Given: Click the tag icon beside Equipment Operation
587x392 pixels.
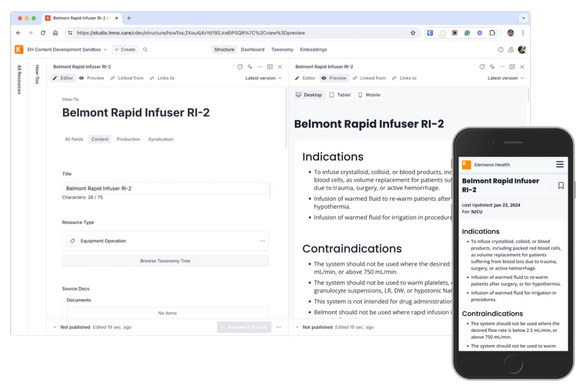Looking at the screenshot, I should click(72, 241).
